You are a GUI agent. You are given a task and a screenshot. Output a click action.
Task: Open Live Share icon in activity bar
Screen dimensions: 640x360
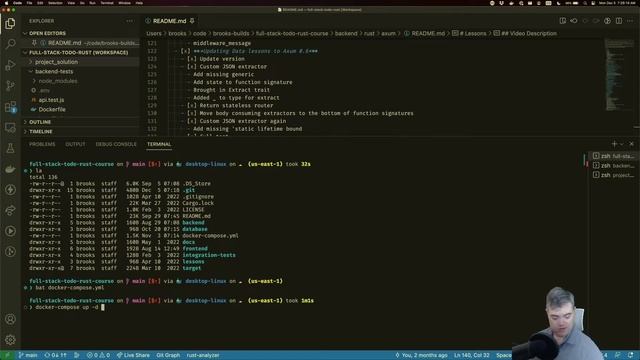click(10, 210)
